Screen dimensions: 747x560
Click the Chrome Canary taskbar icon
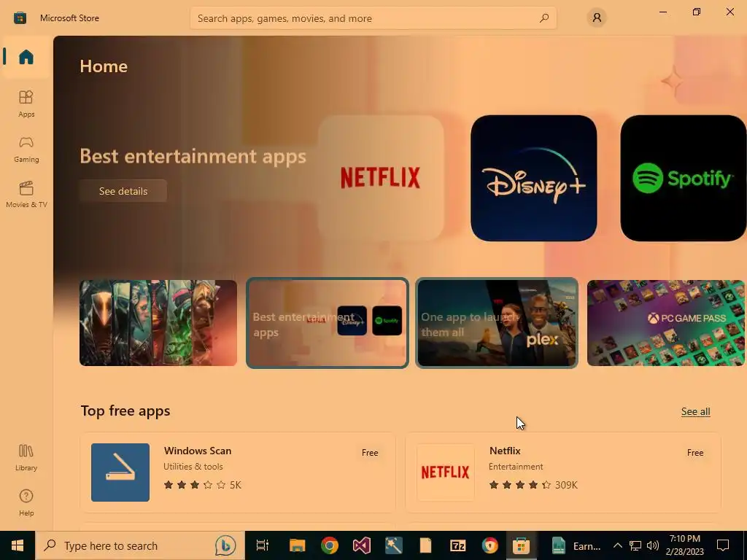[489, 545]
